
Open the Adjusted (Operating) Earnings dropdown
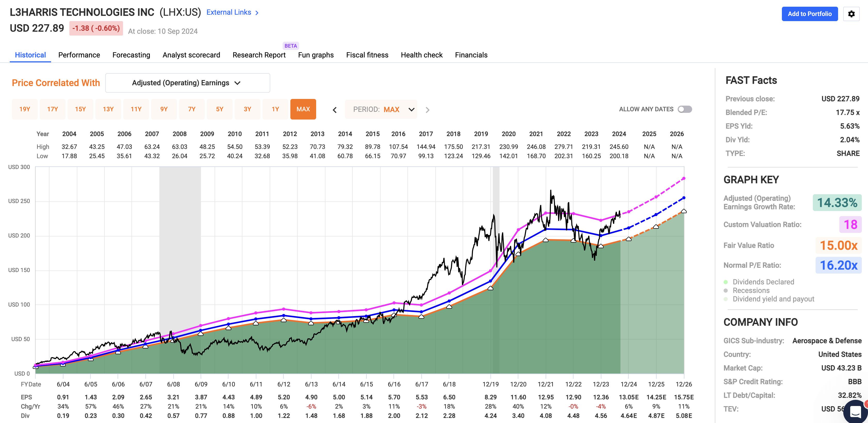pyautogui.click(x=188, y=83)
